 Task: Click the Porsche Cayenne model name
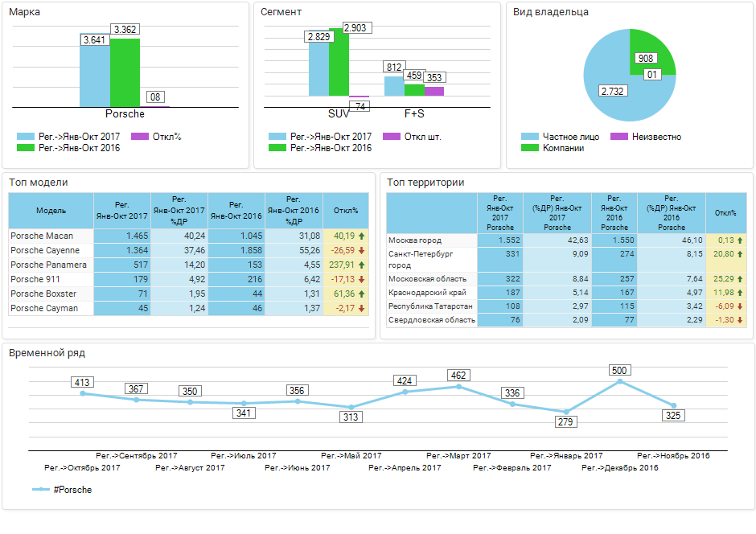[45, 251]
